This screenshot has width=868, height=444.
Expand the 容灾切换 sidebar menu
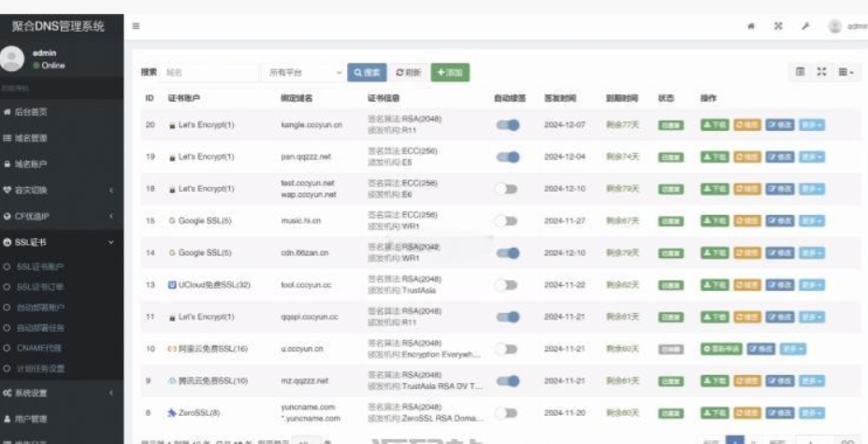click(61, 190)
